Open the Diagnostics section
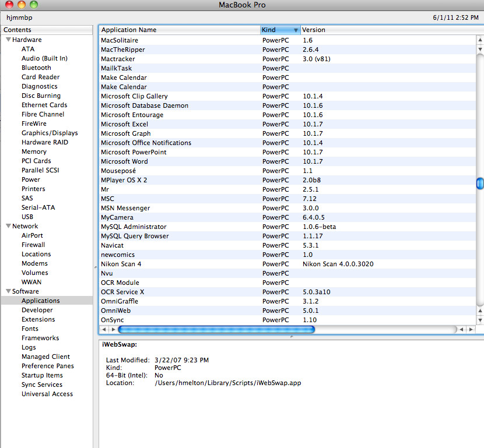484x448 pixels. click(x=39, y=86)
